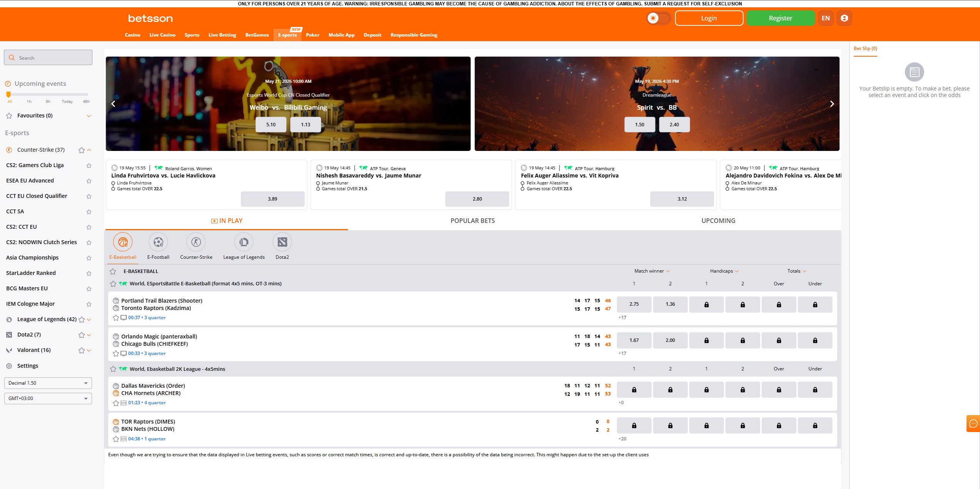Favourite IEM Cologne Major star
Image resolution: width=980 pixels, height=489 pixels.
point(89,304)
